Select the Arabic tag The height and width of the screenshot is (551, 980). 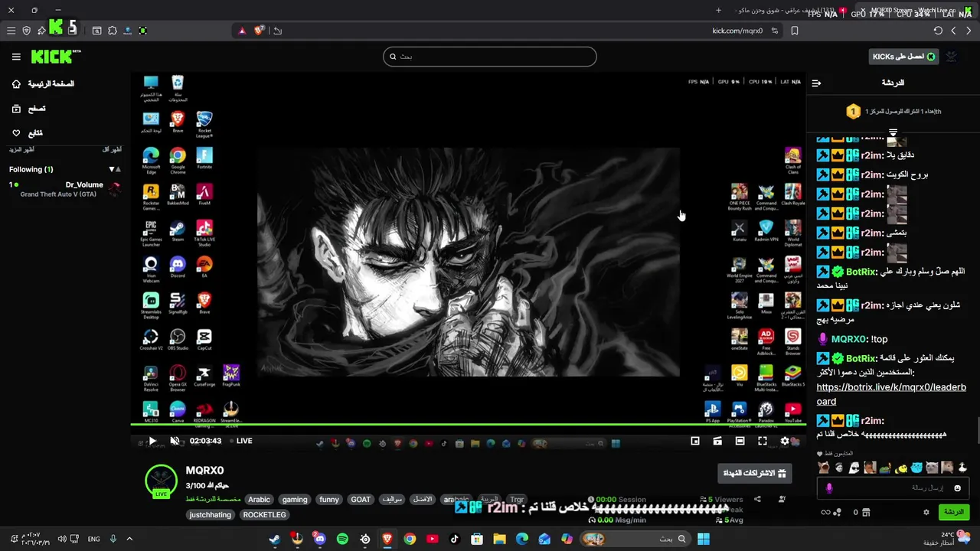coord(260,500)
